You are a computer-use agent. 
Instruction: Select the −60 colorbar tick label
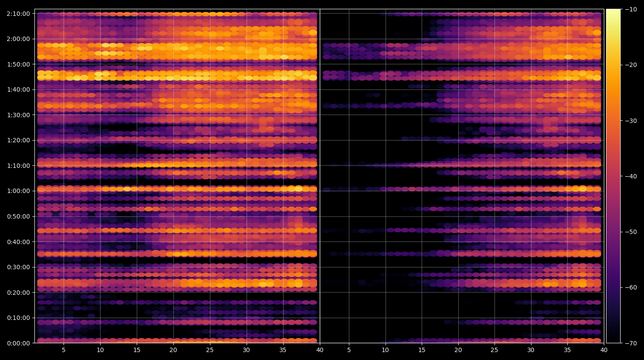[x=631, y=288]
